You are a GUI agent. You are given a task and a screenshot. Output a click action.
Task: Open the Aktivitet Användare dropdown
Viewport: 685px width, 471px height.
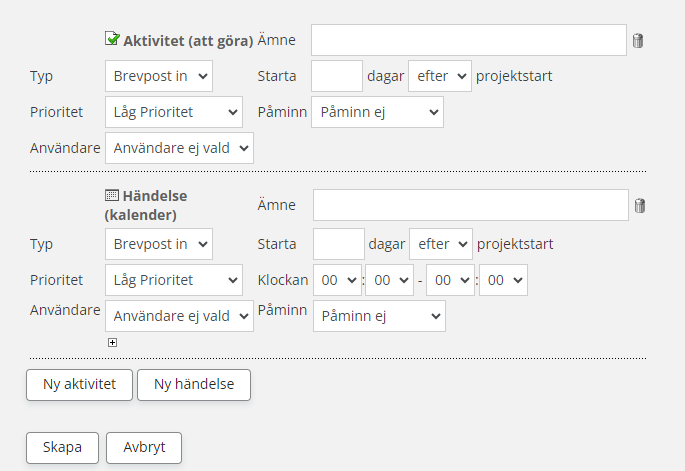coord(179,148)
